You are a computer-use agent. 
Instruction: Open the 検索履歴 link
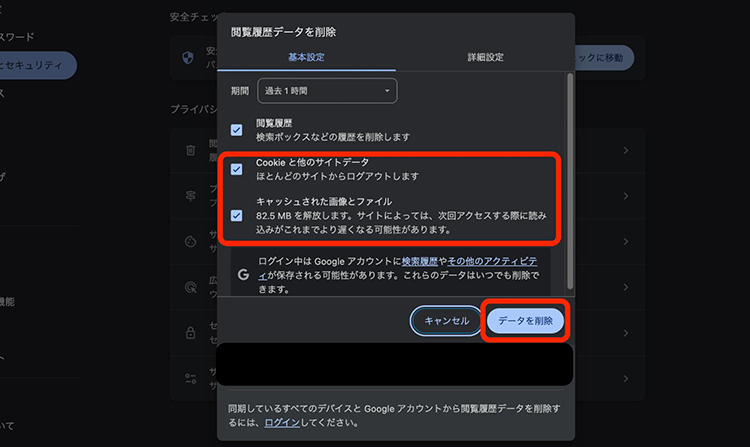point(419,262)
